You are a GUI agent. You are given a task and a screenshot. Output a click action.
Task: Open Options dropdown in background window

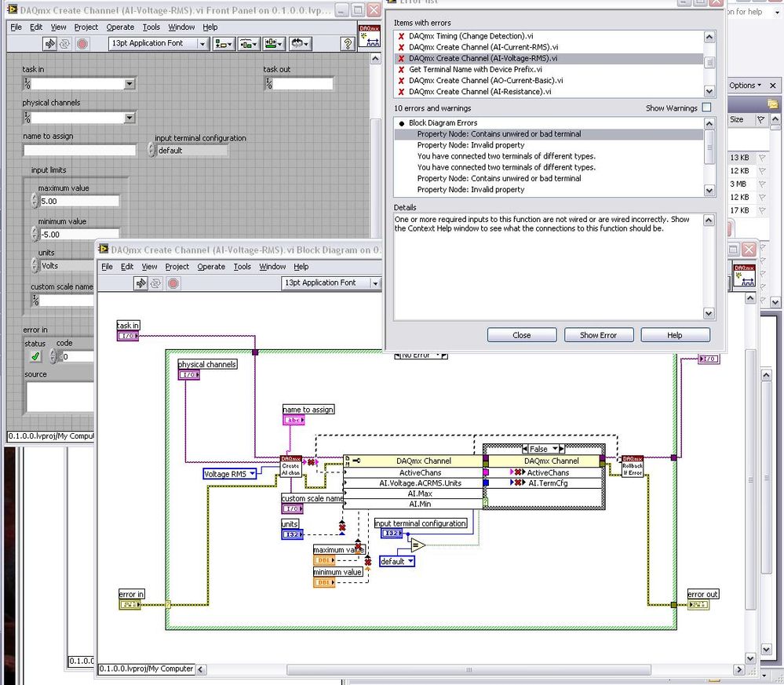[x=745, y=85]
